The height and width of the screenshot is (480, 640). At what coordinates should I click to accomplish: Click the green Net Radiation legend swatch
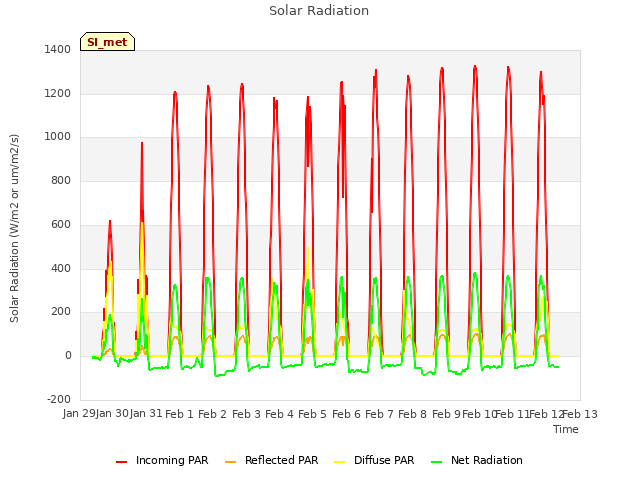point(437,462)
